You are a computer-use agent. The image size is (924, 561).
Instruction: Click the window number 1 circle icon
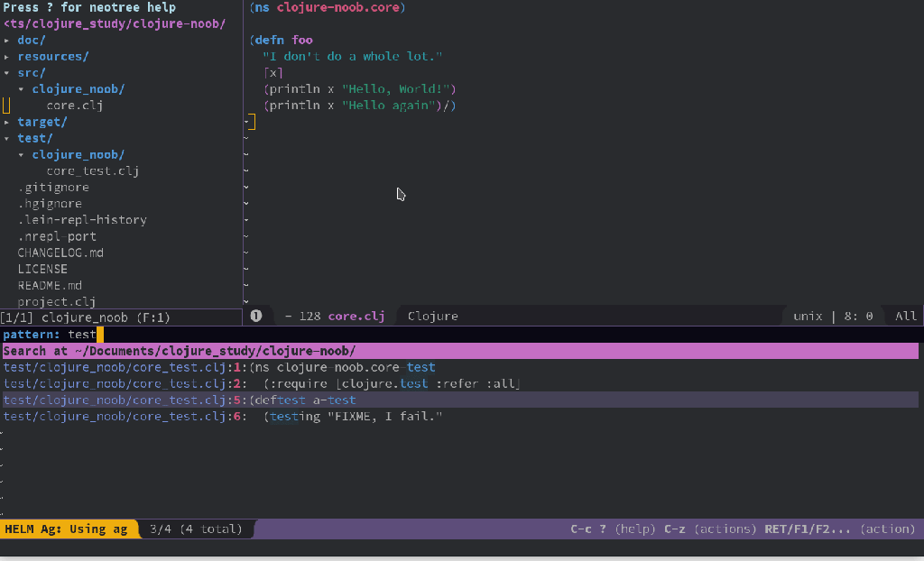pos(255,316)
